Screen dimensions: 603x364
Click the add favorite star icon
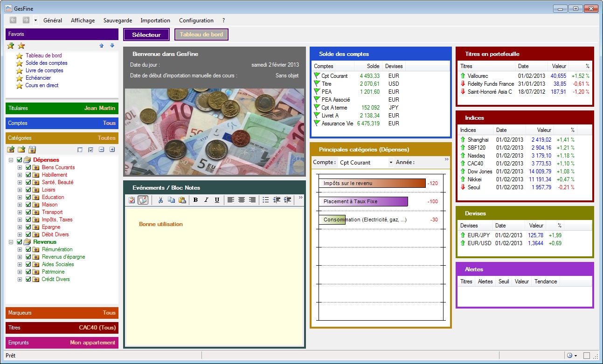11,46
